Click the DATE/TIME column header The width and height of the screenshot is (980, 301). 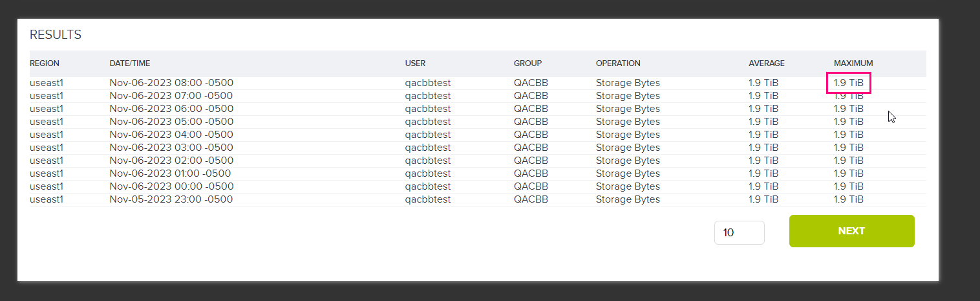(x=130, y=63)
